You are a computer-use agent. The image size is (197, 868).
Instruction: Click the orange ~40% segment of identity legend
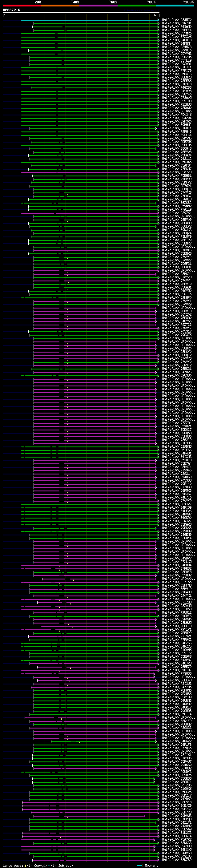pos(60,6)
